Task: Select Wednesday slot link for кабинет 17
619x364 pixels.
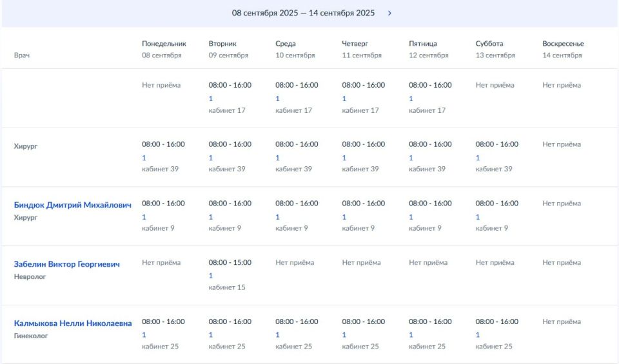Action: (277, 99)
